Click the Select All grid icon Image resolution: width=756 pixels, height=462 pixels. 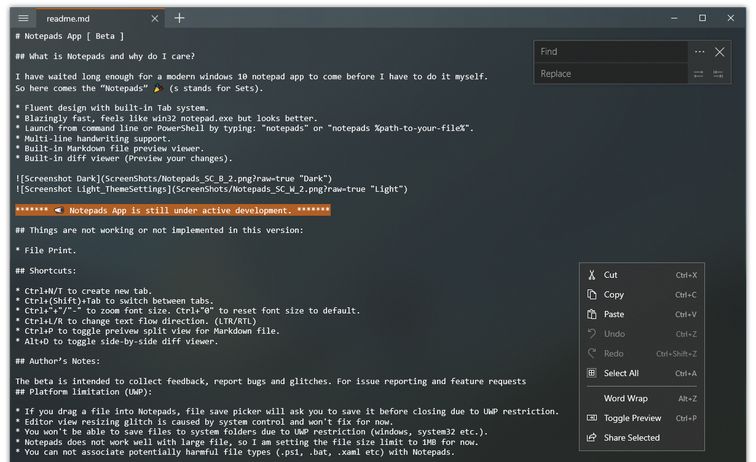click(x=592, y=373)
